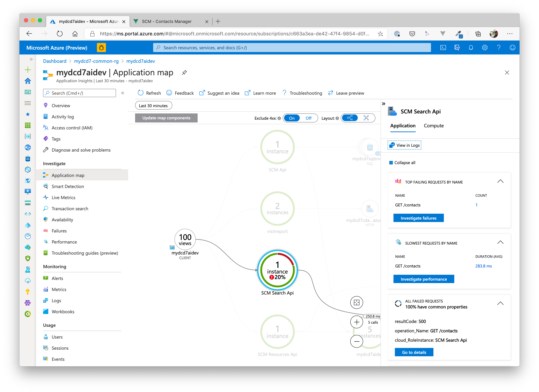
Task: Pin Application map to dashboard
Action: [184, 73]
